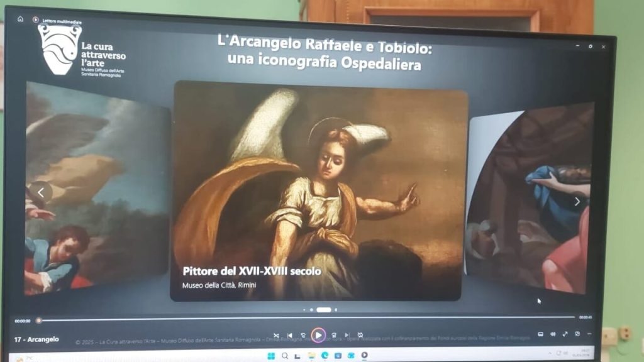
Task: Skip to the previous track
Action: pyautogui.click(x=290, y=336)
